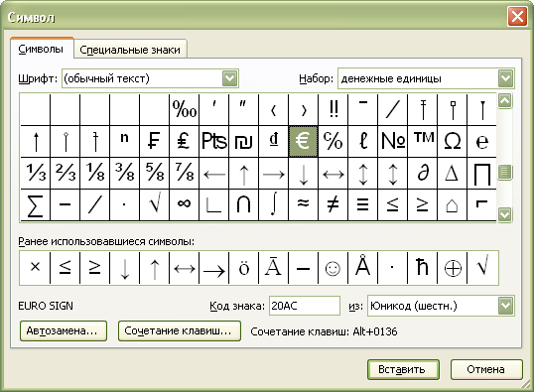534x392 pixels.
Task: Select the franc symbol
Action: [x=154, y=141]
